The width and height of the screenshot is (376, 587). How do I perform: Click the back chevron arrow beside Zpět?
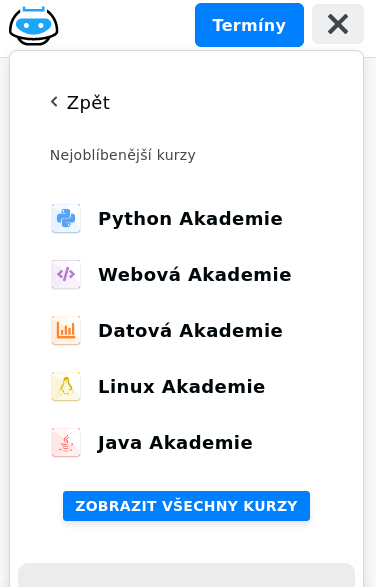(54, 101)
